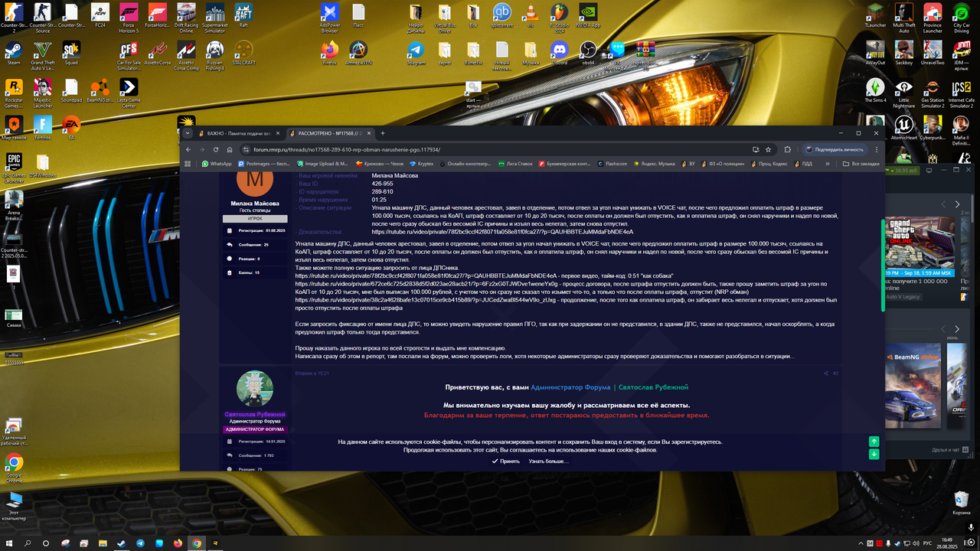Open the first rutube video evidence link
The height and width of the screenshot is (551, 980).
[502, 231]
